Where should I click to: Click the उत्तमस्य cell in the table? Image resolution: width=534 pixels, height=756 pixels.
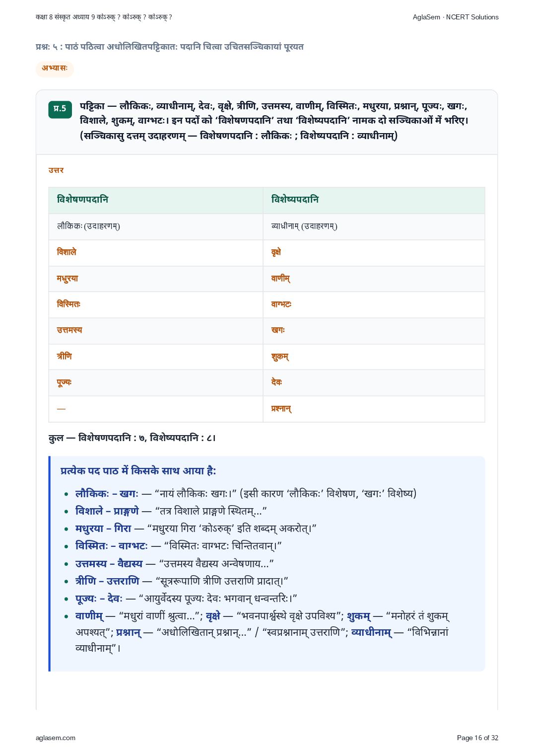[156, 331]
